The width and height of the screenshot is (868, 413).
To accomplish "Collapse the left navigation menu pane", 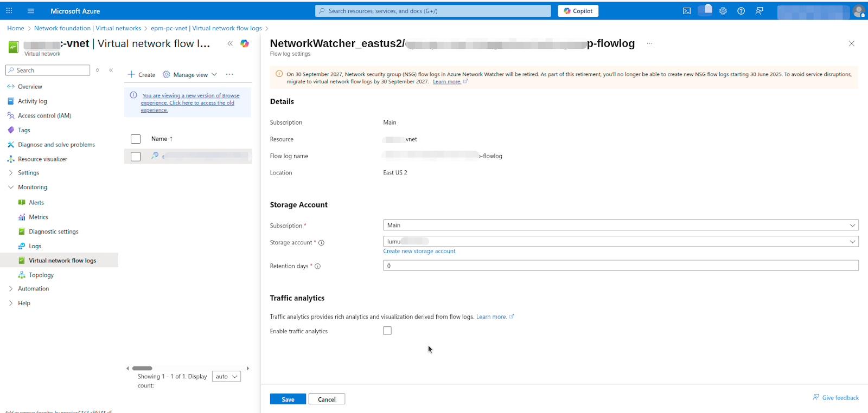I will pos(111,70).
